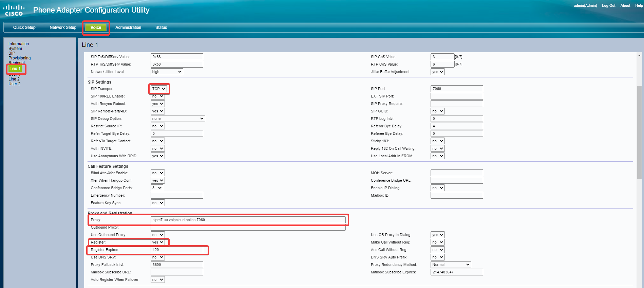Click the SIP ToS/DiffServ Value field
The width and height of the screenshot is (644, 288).
[x=177, y=57]
